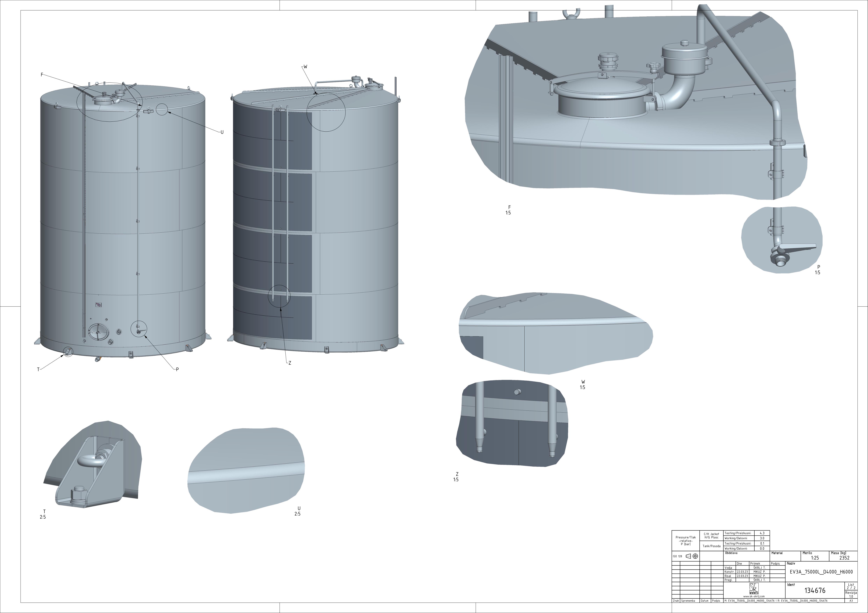This screenshot has height=613, width=868.
Task: Click ŠKRLJ T. in the Vodja row
Action: tap(759, 568)
